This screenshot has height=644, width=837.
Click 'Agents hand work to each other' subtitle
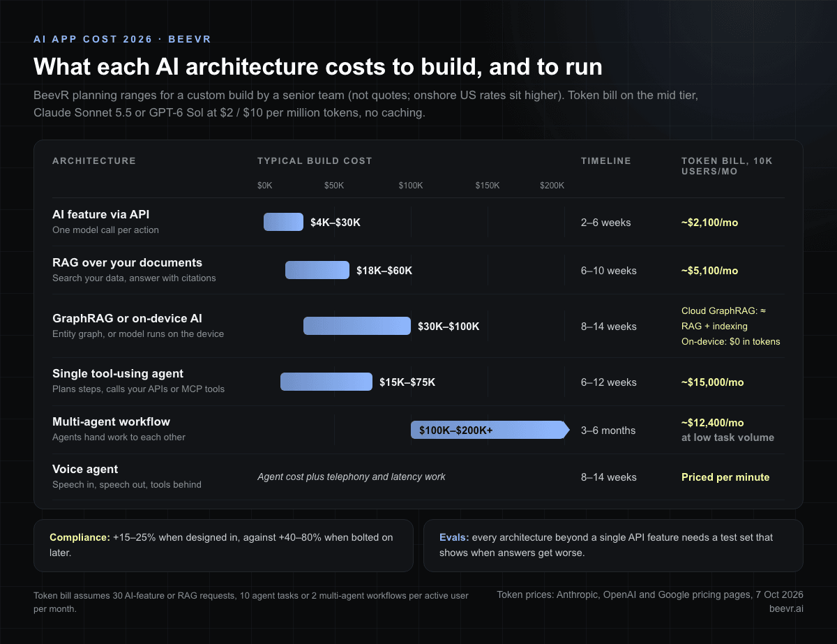119,437
